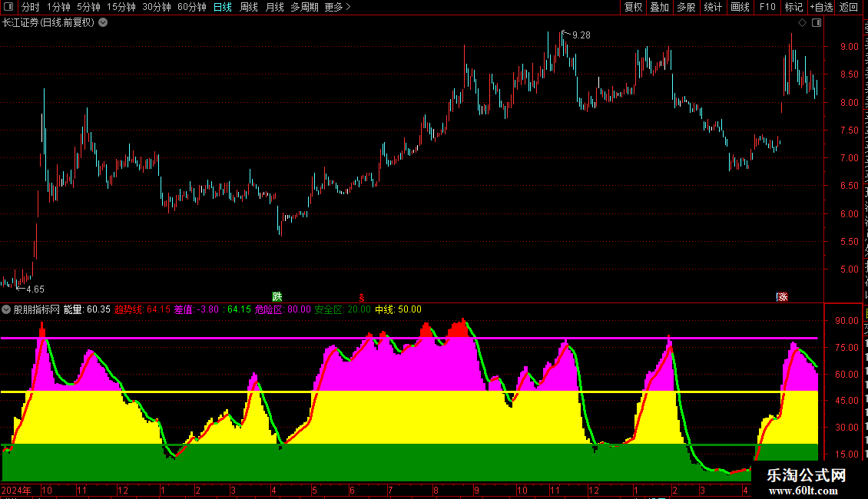The width and height of the screenshot is (868, 499).
Task: Switch to 分时 intraday view
Action: (31, 7)
